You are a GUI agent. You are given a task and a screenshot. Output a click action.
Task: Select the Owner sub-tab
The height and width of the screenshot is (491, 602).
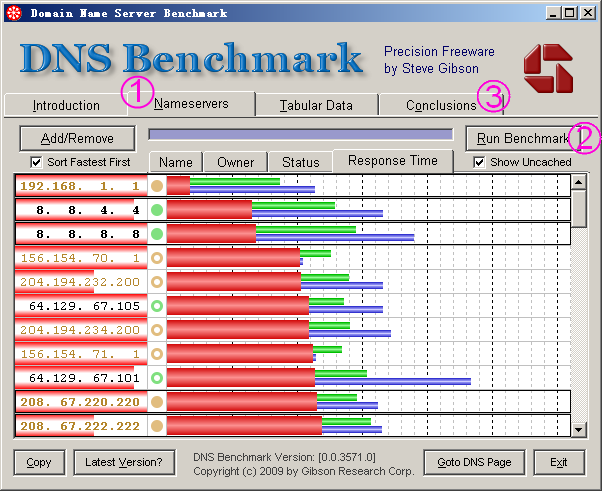[x=235, y=162]
